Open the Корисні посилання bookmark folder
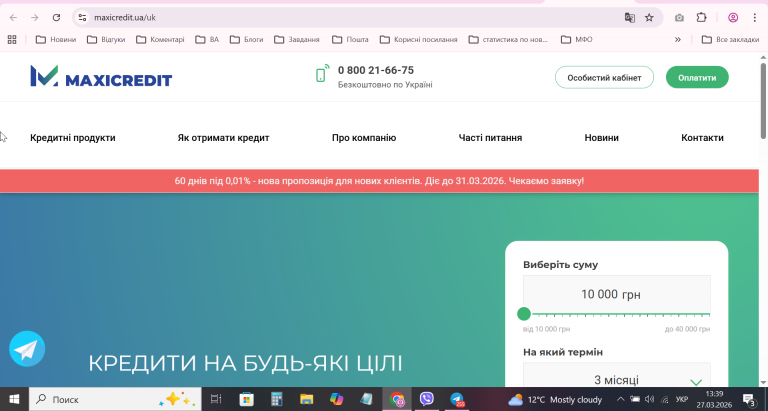This screenshot has height=411, width=768. click(419, 39)
